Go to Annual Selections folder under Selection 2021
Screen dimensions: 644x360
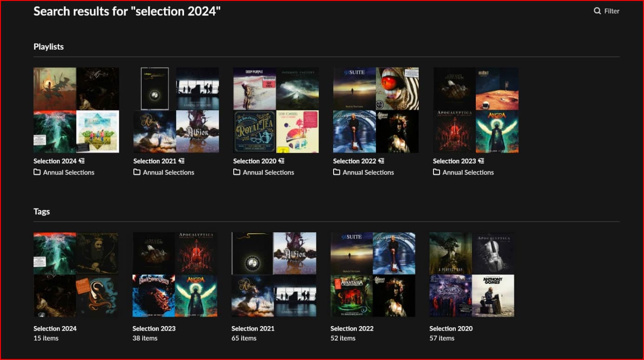click(x=169, y=172)
